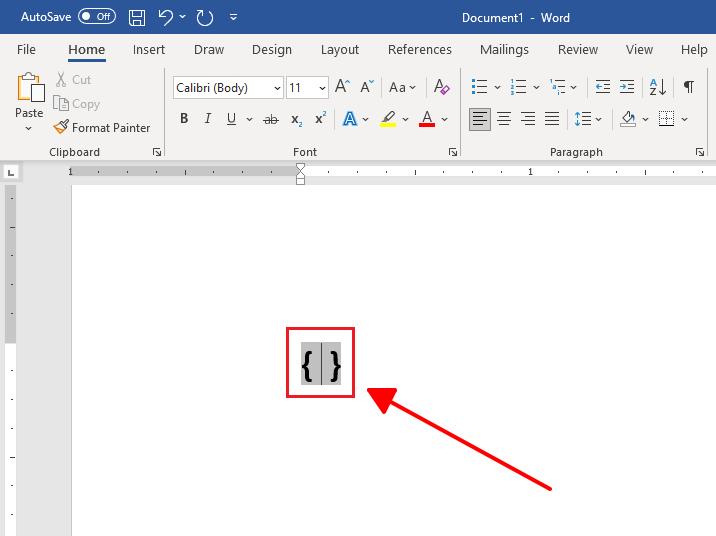
Task: Click the Numbering list icon
Action: (x=518, y=86)
